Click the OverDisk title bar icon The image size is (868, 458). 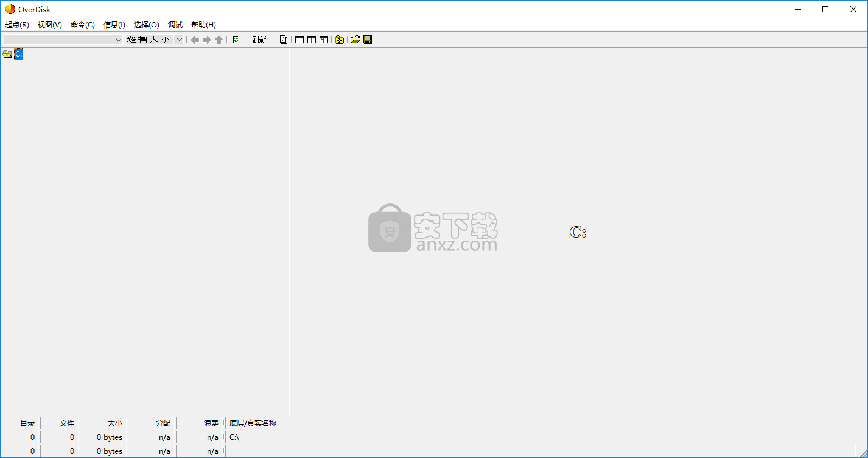10,9
